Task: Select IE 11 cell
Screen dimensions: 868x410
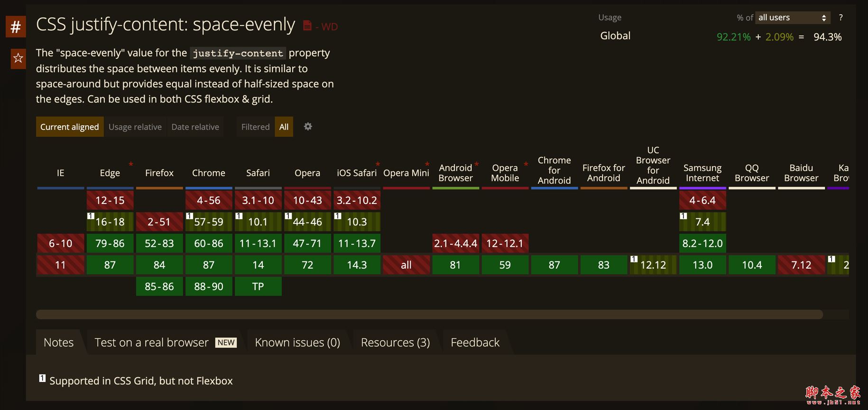Action: tap(61, 265)
